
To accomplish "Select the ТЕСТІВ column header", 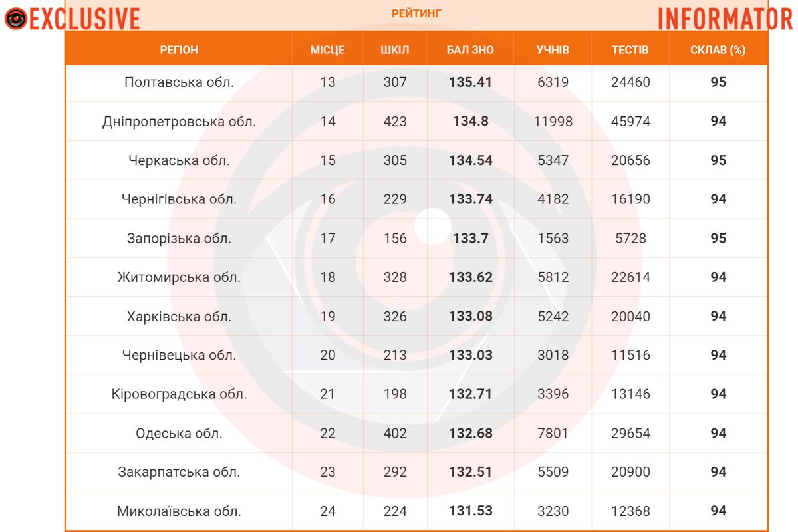I will click(x=630, y=50).
